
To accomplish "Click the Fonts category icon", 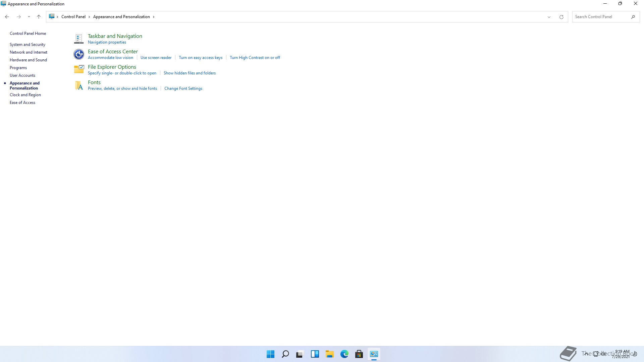I will point(79,85).
